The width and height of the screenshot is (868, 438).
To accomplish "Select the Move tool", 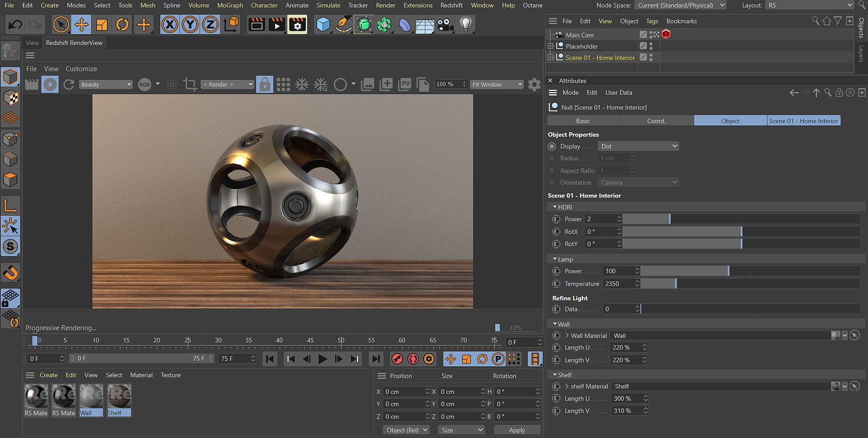I will point(81,24).
